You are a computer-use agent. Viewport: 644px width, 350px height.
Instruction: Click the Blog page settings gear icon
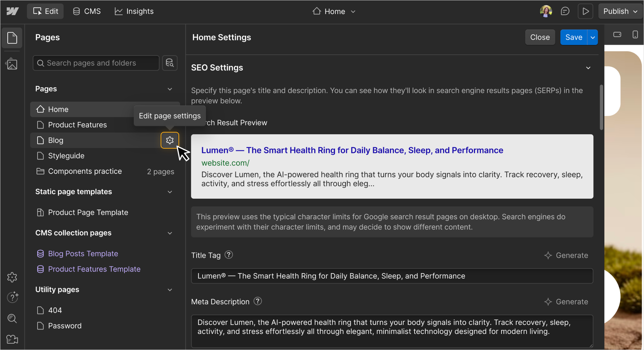coord(170,140)
